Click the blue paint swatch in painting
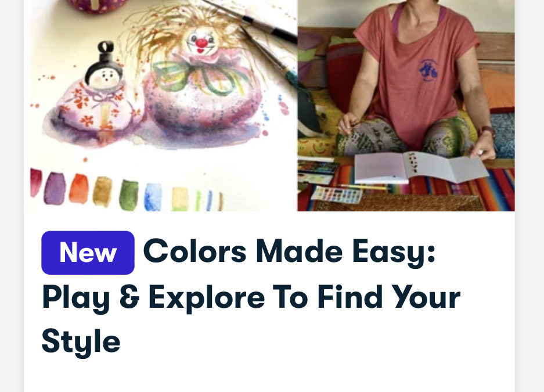 [x=153, y=197]
